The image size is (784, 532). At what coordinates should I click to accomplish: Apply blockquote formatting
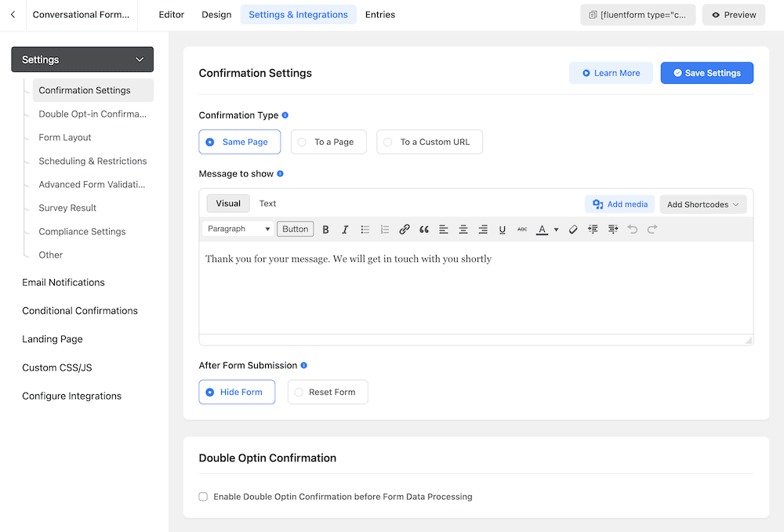[x=424, y=230]
